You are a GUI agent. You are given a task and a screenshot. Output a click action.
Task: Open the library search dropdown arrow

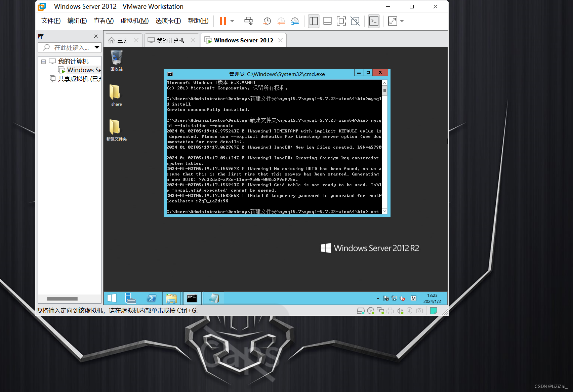click(x=97, y=47)
